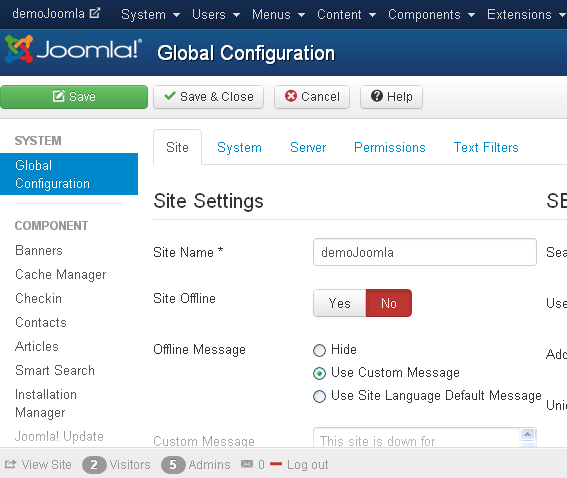Open Contacts component settings
The width and height of the screenshot is (567, 478).
(x=41, y=323)
